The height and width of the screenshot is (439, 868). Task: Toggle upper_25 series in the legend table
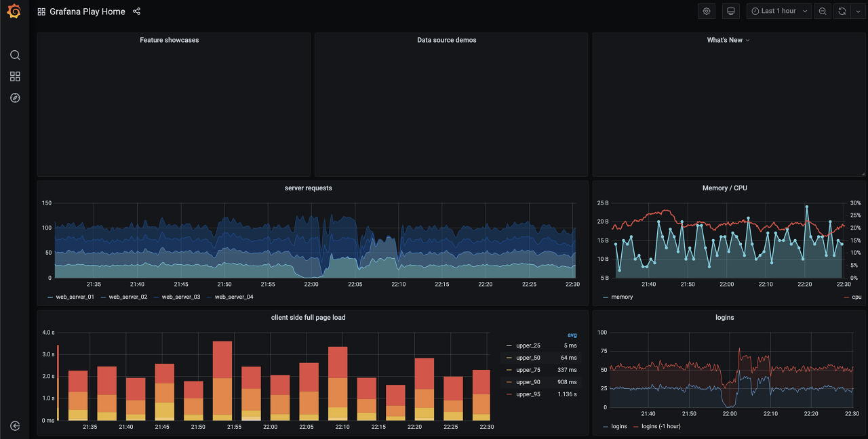coord(528,346)
